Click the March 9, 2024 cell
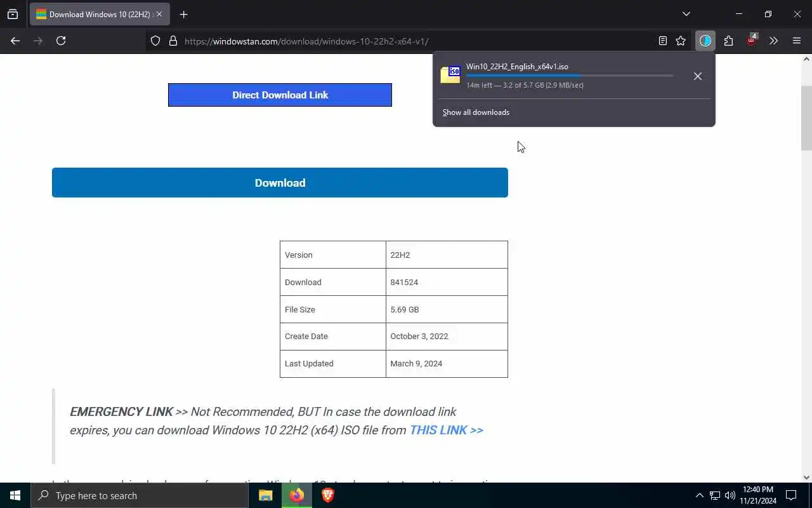This screenshot has width=812, height=508. [447, 363]
